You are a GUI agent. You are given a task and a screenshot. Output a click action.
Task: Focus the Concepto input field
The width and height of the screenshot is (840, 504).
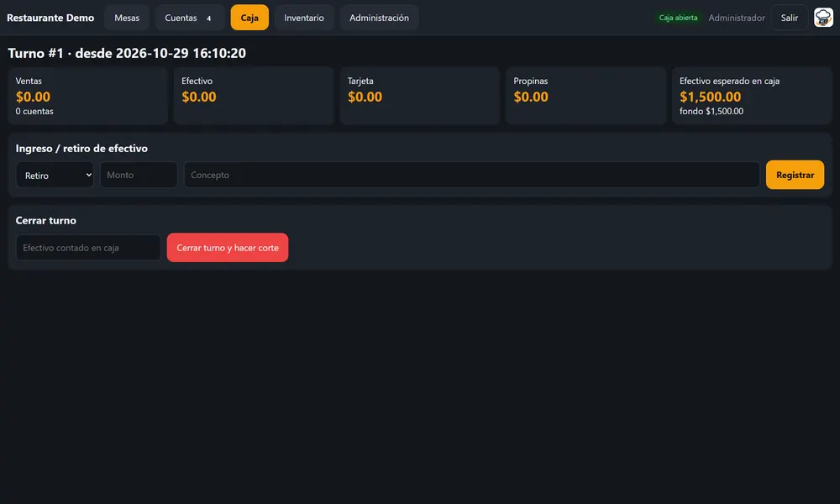pos(472,175)
